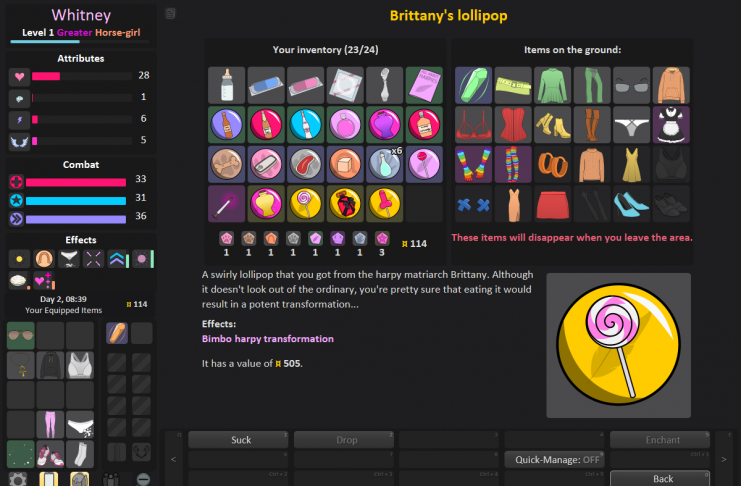Select the yellow lollipop in inventory
Viewport: 741px width, 486px height.
306,204
